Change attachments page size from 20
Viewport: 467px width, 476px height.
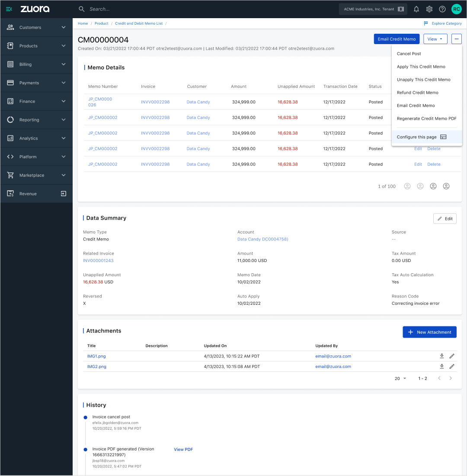tap(400, 378)
